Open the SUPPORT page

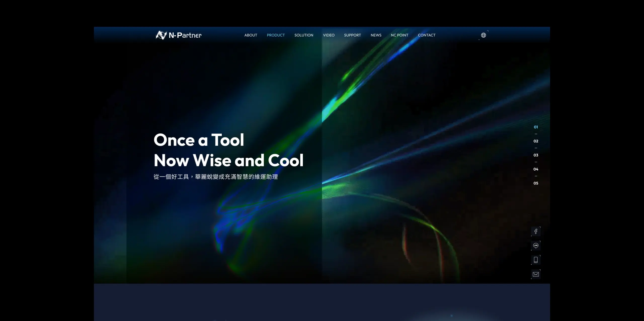coord(352,35)
